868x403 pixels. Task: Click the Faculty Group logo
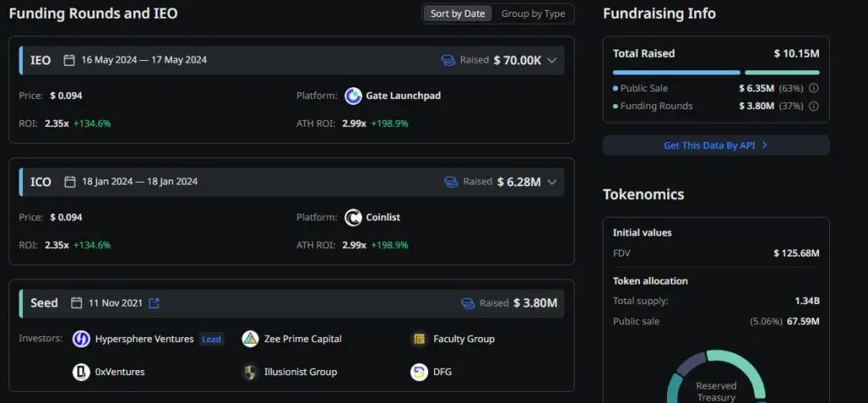(x=419, y=340)
